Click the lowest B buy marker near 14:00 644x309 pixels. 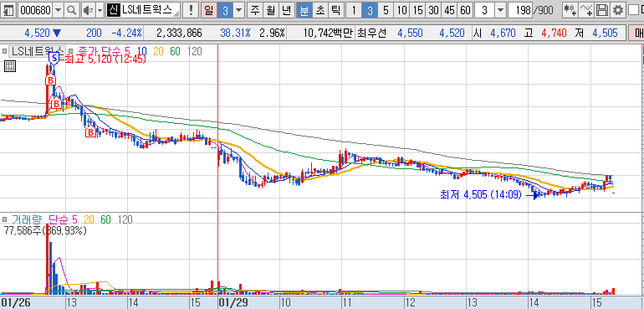[90, 132]
